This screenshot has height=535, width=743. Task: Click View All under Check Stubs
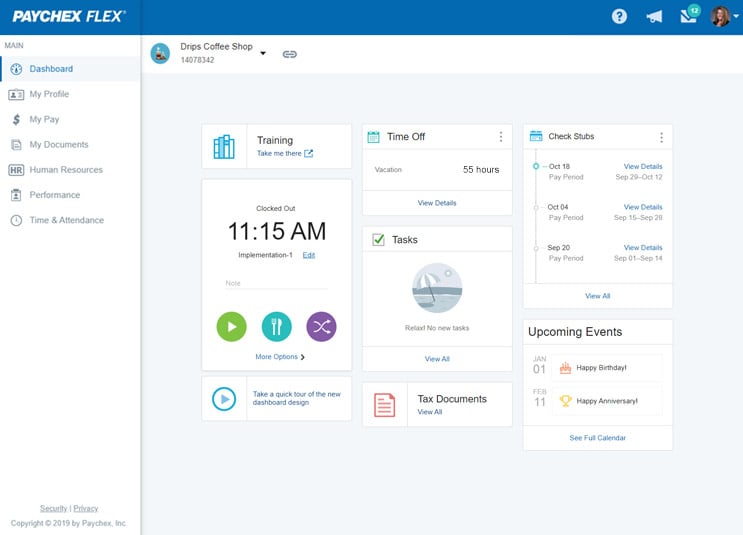pos(598,296)
